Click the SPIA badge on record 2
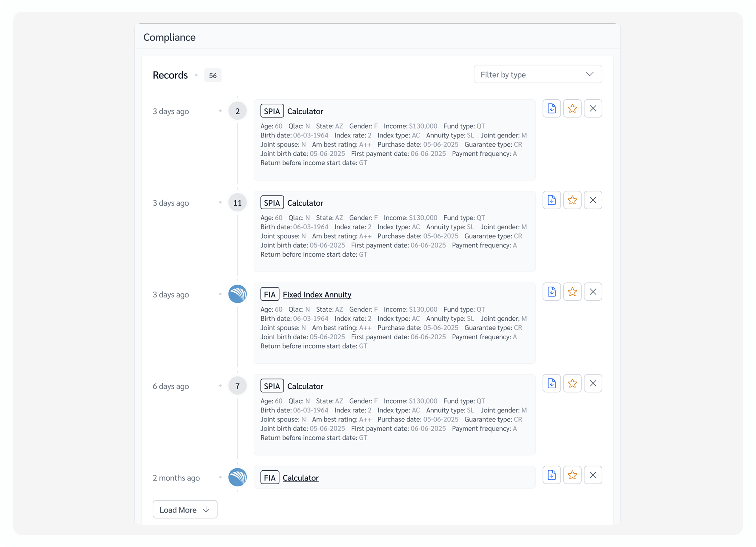The height and width of the screenshot is (547, 756). click(272, 111)
